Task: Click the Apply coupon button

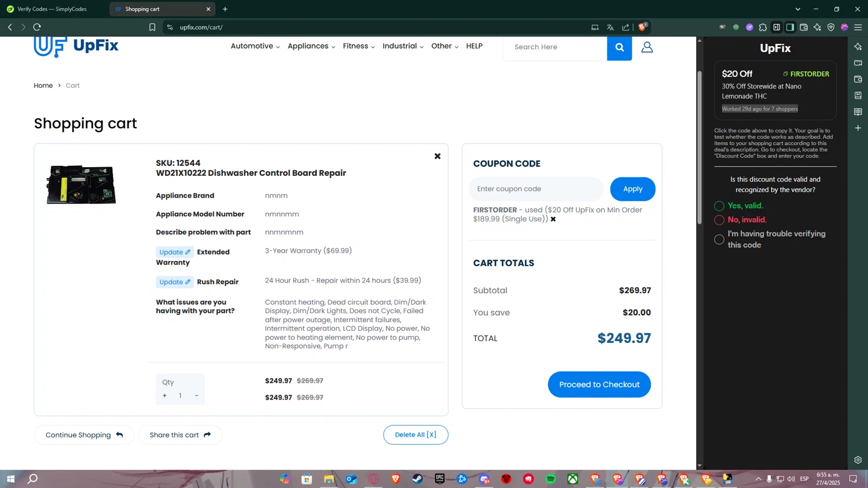Action: point(632,189)
